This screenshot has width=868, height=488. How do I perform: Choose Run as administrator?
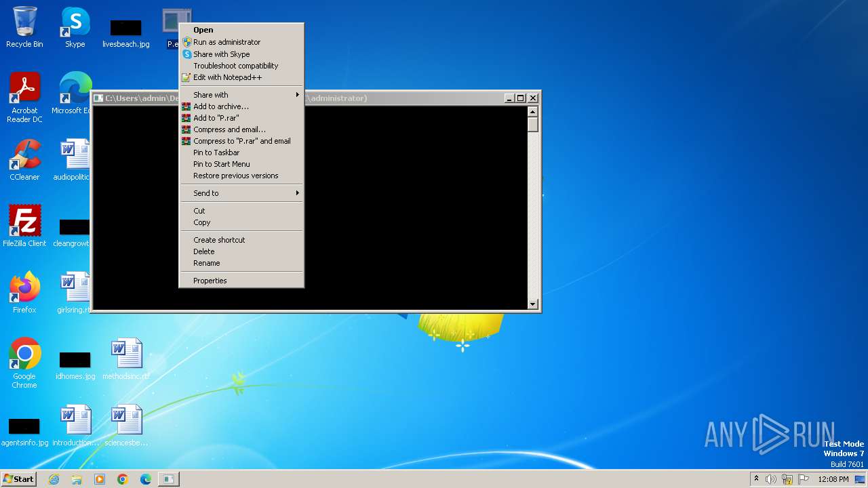pos(241,42)
